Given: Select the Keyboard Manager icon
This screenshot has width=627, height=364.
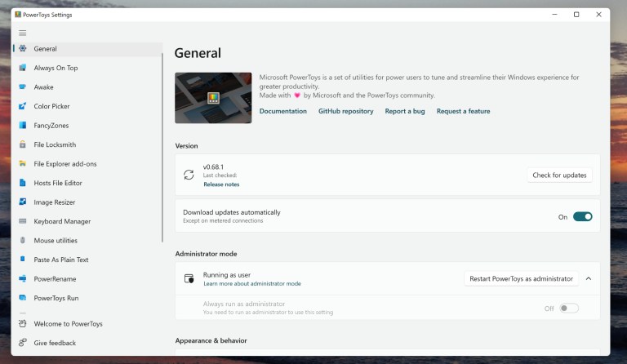Looking at the screenshot, I should 23,221.
